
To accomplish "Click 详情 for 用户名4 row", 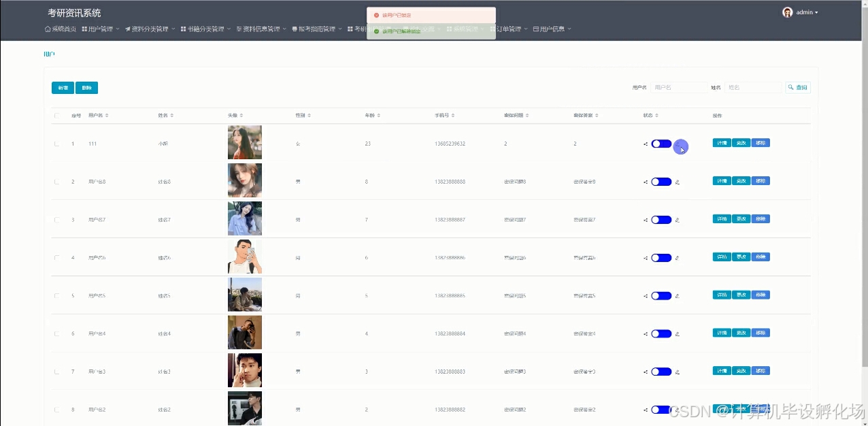I will (722, 333).
